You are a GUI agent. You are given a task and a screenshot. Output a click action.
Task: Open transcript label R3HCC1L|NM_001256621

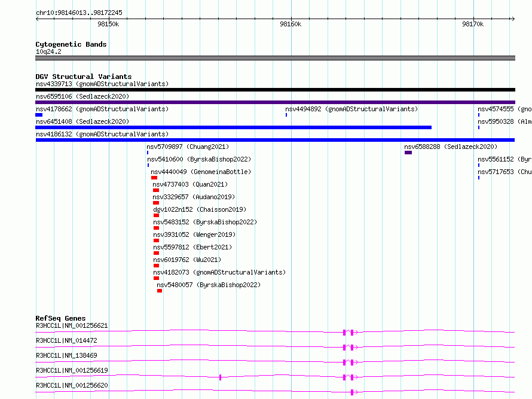click(x=72, y=325)
